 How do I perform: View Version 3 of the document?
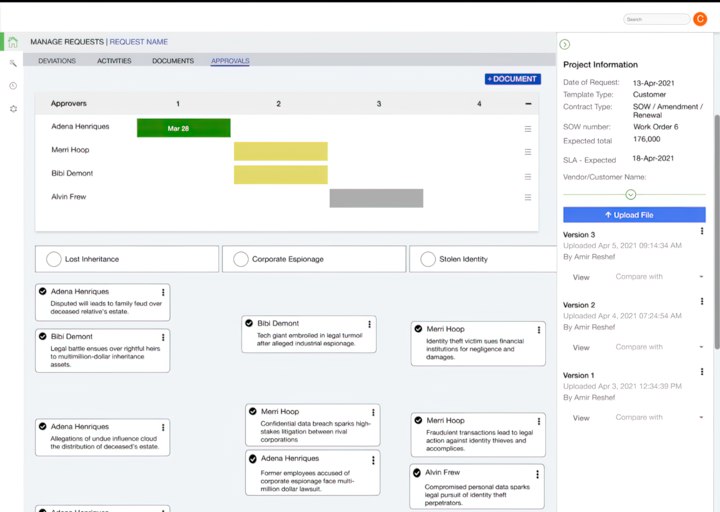pyautogui.click(x=581, y=277)
